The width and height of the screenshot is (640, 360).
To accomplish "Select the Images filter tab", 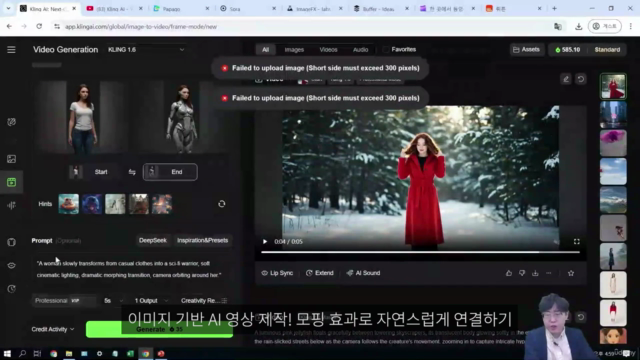I will point(294,50).
